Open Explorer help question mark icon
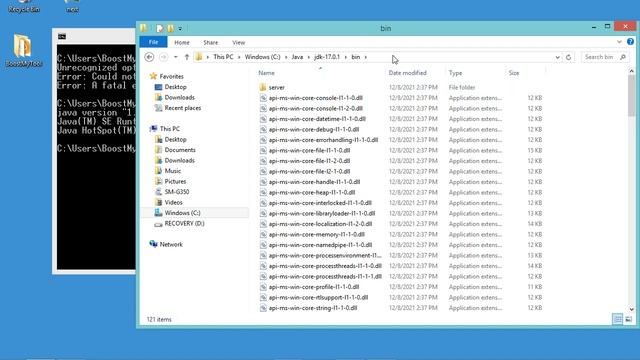This screenshot has height=360, width=640. click(630, 42)
